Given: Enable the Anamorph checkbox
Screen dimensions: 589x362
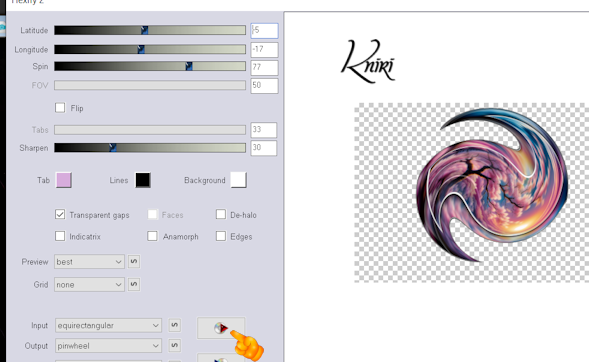Looking at the screenshot, I should [152, 236].
